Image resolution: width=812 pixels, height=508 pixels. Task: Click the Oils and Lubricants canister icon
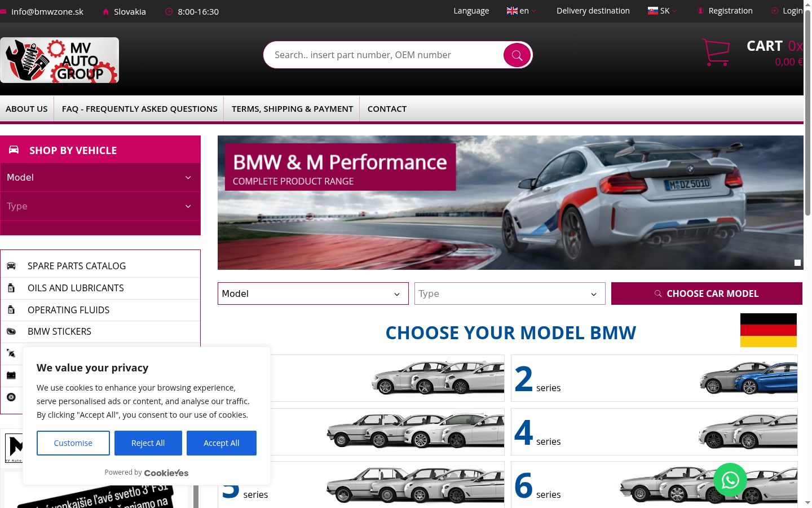pyautogui.click(x=11, y=288)
